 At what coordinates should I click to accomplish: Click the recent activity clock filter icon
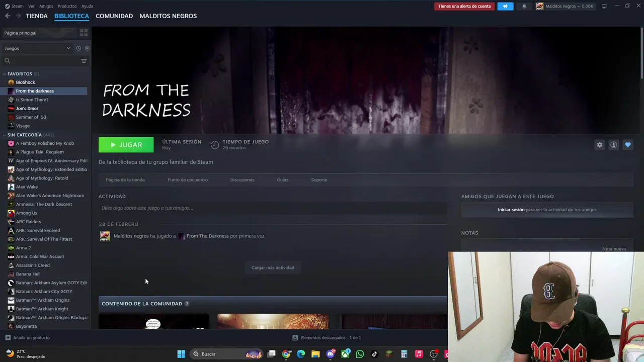(x=78, y=48)
